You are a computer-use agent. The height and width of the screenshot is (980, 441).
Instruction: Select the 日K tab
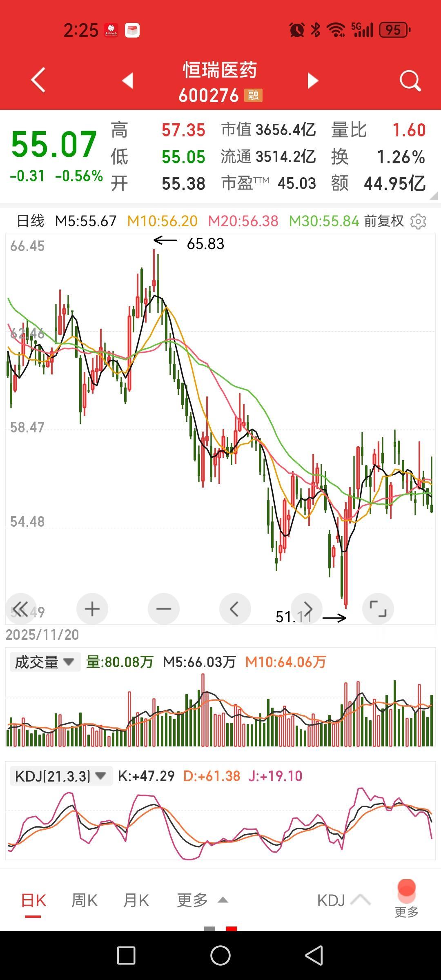click(x=33, y=900)
